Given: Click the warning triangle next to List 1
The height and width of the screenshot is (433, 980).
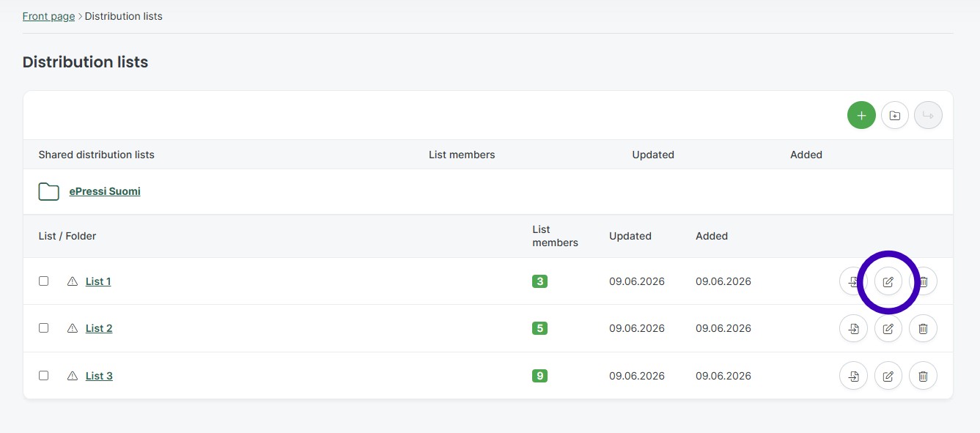Looking at the screenshot, I should 73,281.
